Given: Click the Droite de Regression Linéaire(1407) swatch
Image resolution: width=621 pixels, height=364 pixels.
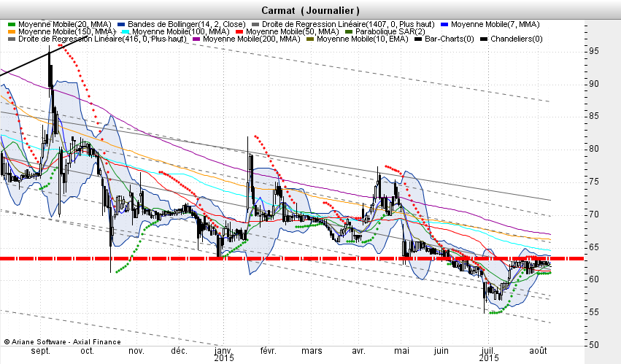Looking at the screenshot, I should 255,25.
